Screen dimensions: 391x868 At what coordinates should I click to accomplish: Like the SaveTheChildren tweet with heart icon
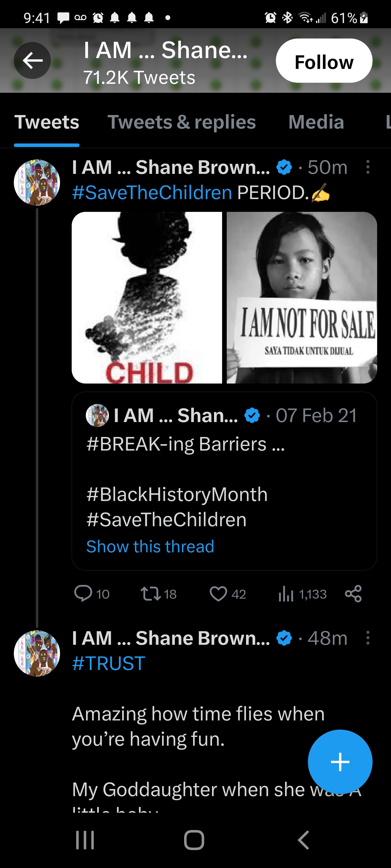[218, 594]
